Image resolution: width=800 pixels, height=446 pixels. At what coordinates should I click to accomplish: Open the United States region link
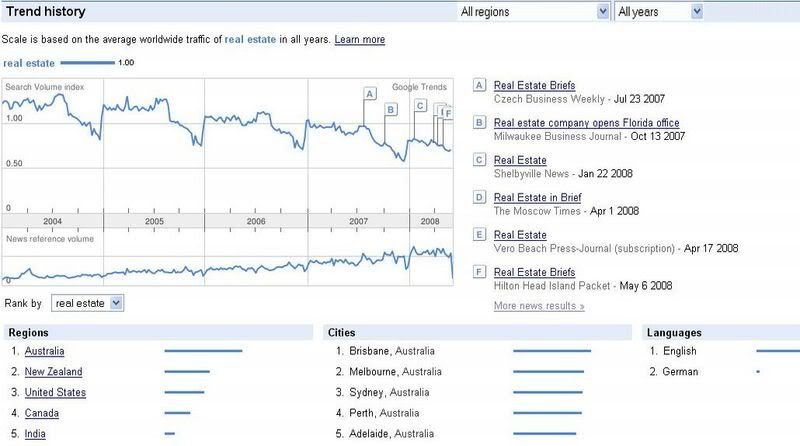click(55, 392)
